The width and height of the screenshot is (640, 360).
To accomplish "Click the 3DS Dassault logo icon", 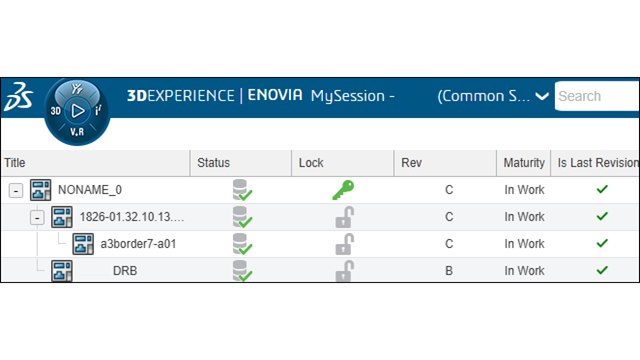I will click(x=18, y=96).
